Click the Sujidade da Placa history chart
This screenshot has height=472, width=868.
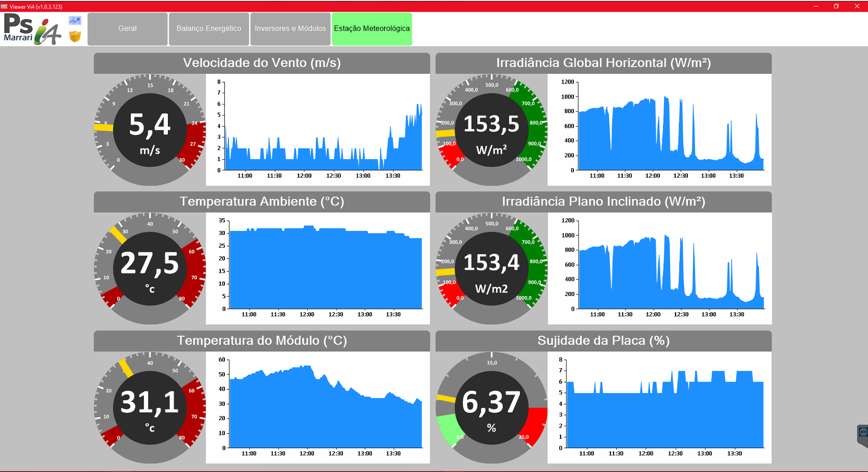click(x=659, y=407)
